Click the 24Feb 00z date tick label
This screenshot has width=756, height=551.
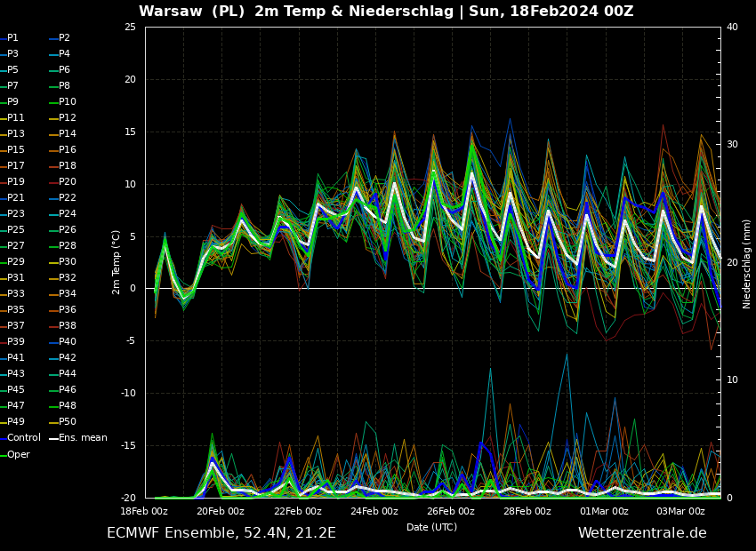click(x=374, y=512)
